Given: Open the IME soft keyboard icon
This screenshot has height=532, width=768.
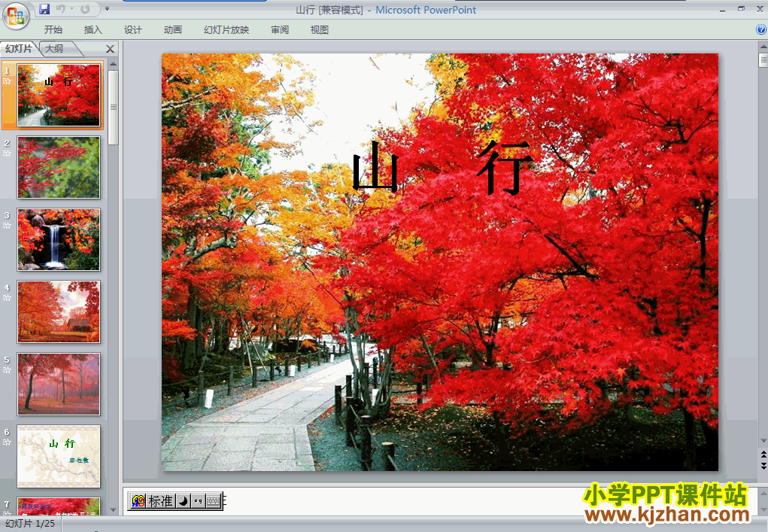Looking at the screenshot, I should click(x=213, y=500).
